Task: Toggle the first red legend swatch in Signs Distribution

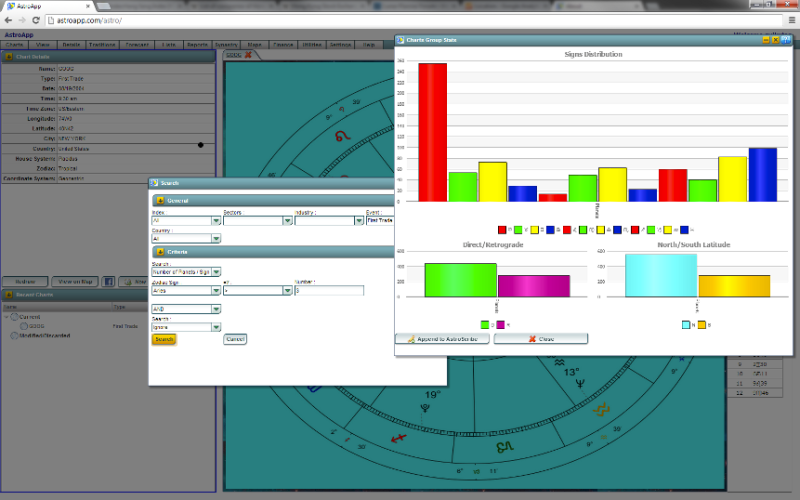Action: pos(502,229)
